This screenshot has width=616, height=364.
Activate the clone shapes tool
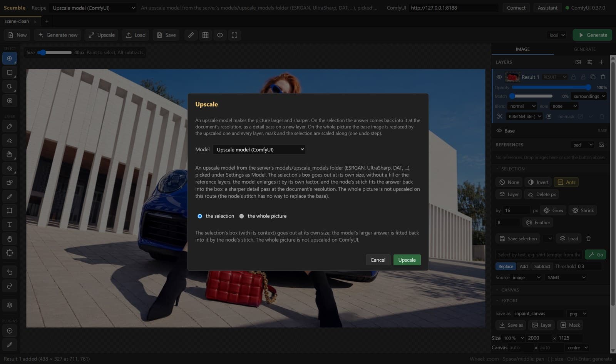click(x=10, y=182)
